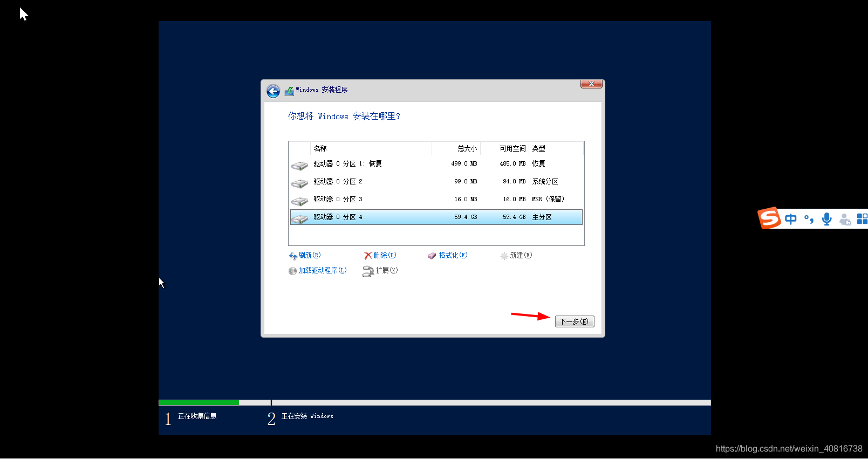Click the 99.0 MB total size cell

pos(466,182)
